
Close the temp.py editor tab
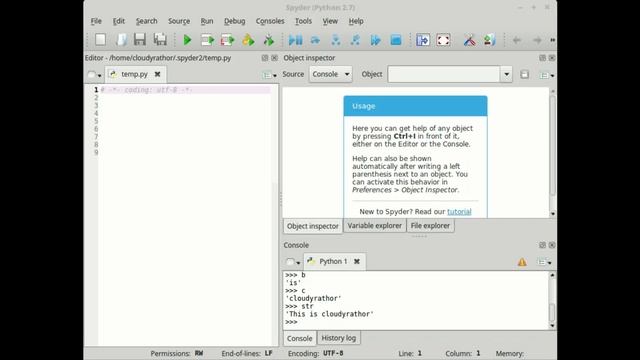157,74
